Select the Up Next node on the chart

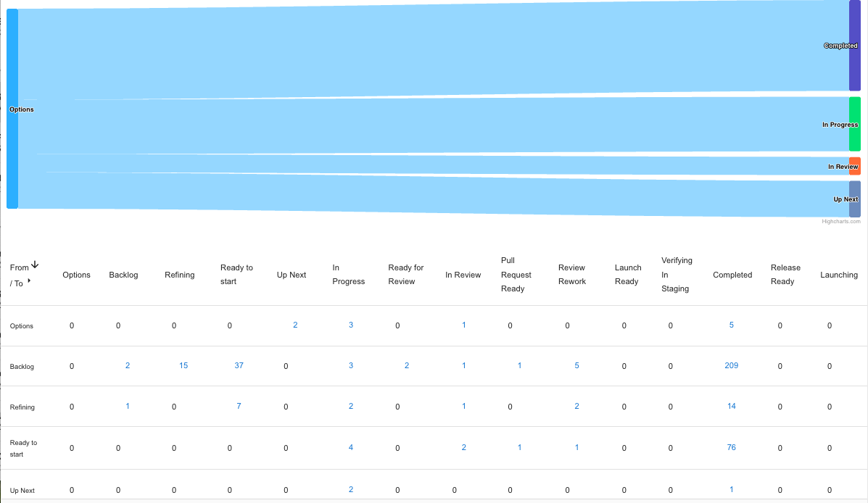(854, 199)
